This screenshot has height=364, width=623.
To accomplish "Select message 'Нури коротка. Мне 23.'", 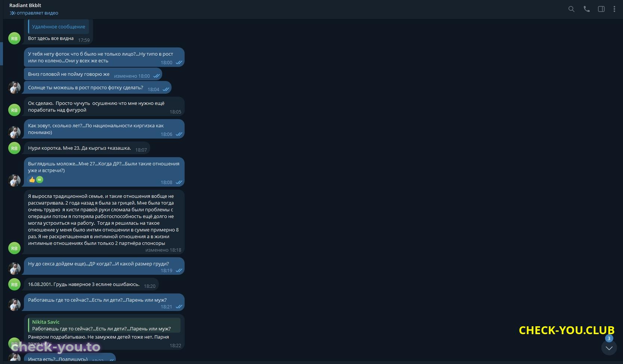I will pyautogui.click(x=87, y=148).
